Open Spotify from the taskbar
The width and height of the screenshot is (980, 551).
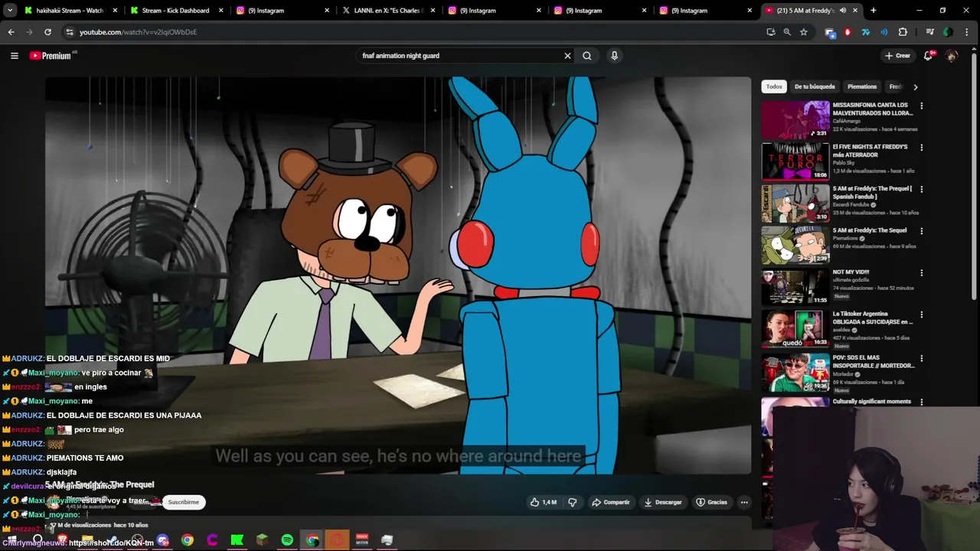click(x=287, y=540)
